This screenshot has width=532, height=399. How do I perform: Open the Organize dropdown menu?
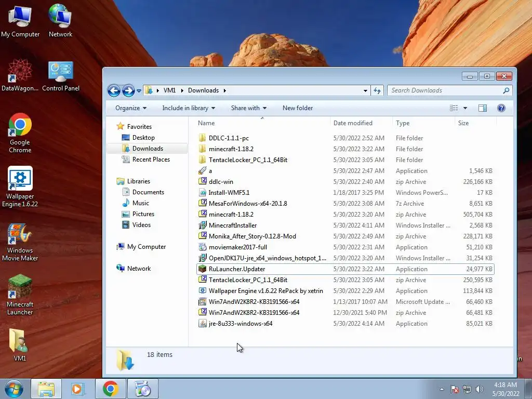pyautogui.click(x=131, y=108)
